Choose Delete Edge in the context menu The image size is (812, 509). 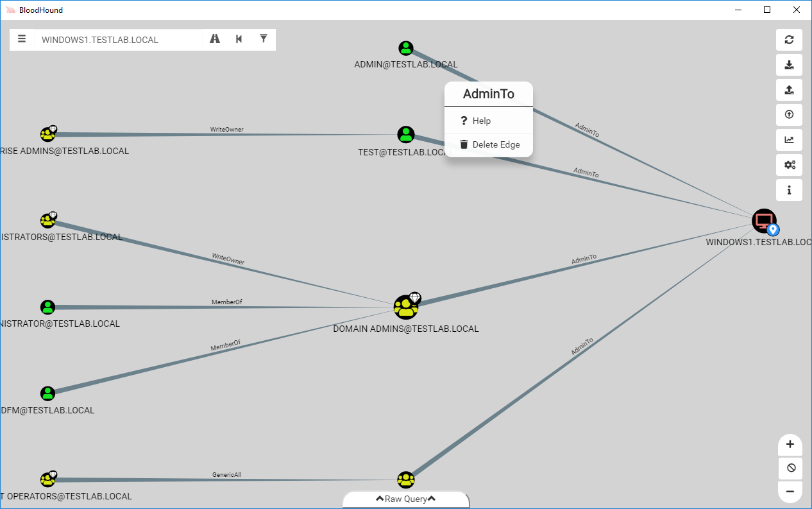[489, 144]
